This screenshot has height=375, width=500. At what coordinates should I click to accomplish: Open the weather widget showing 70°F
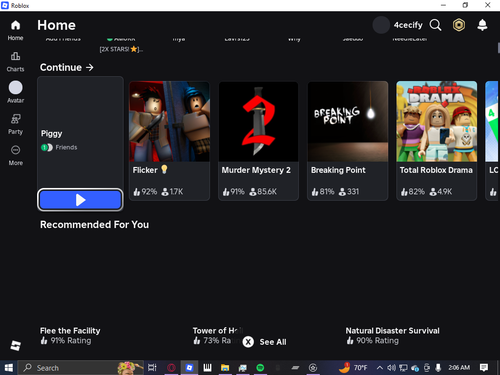353,368
